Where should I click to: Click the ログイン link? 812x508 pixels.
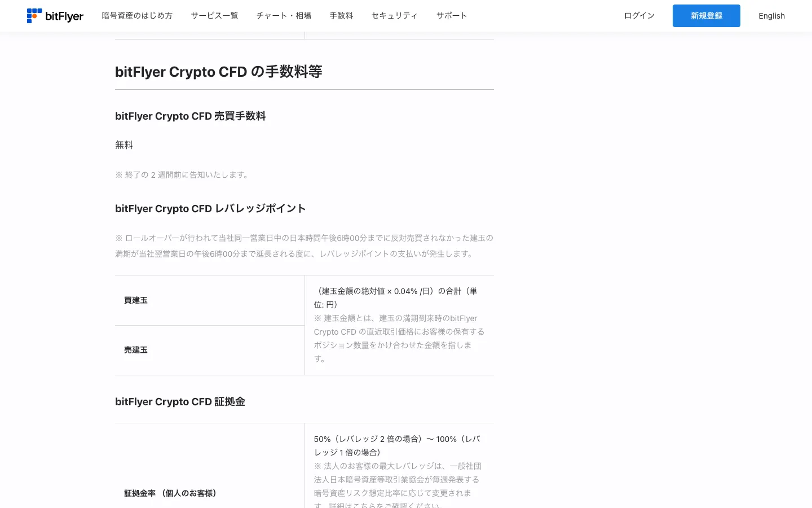(x=639, y=16)
